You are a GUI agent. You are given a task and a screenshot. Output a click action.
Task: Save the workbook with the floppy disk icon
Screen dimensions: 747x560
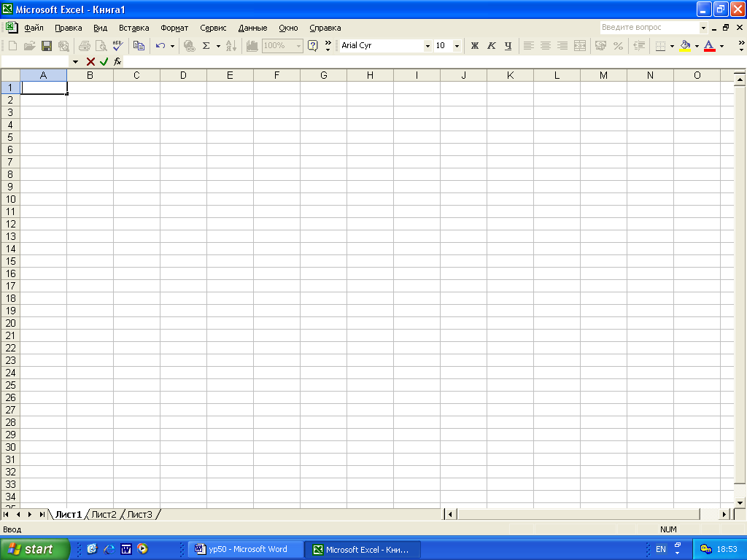(47, 46)
